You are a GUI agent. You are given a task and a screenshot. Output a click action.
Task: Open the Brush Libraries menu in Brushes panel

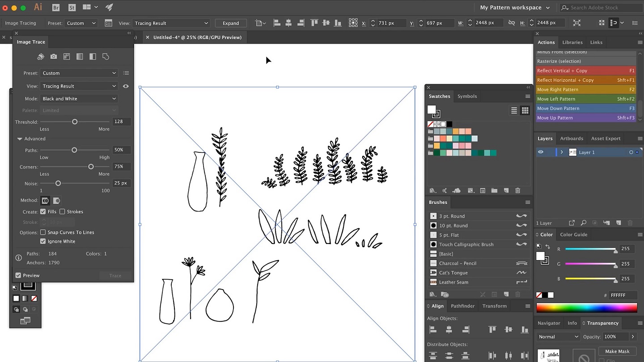click(432, 294)
